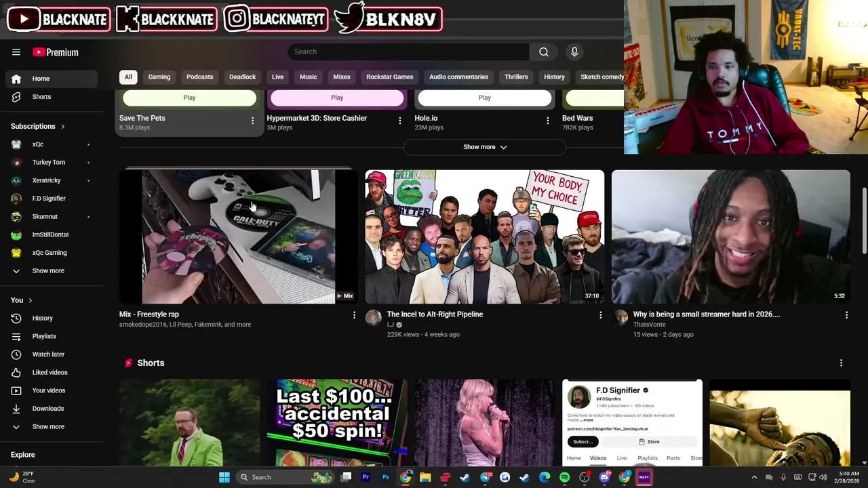
Task: Open options menu for Hypermarket 3D: Store Cashier
Action: [400, 121]
